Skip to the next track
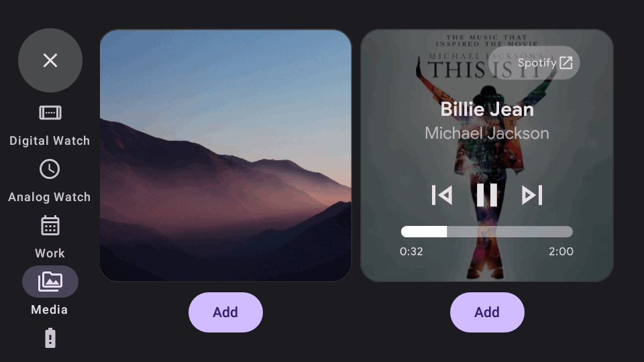The width and height of the screenshot is (644, 362). (x=532, y=195)
